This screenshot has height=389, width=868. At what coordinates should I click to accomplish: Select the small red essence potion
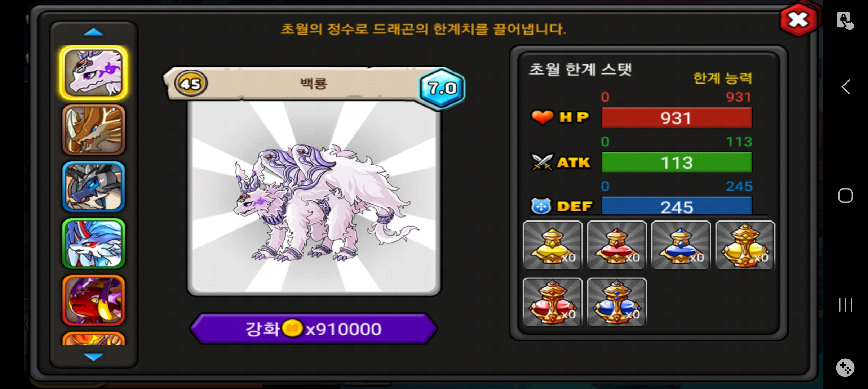617,245
